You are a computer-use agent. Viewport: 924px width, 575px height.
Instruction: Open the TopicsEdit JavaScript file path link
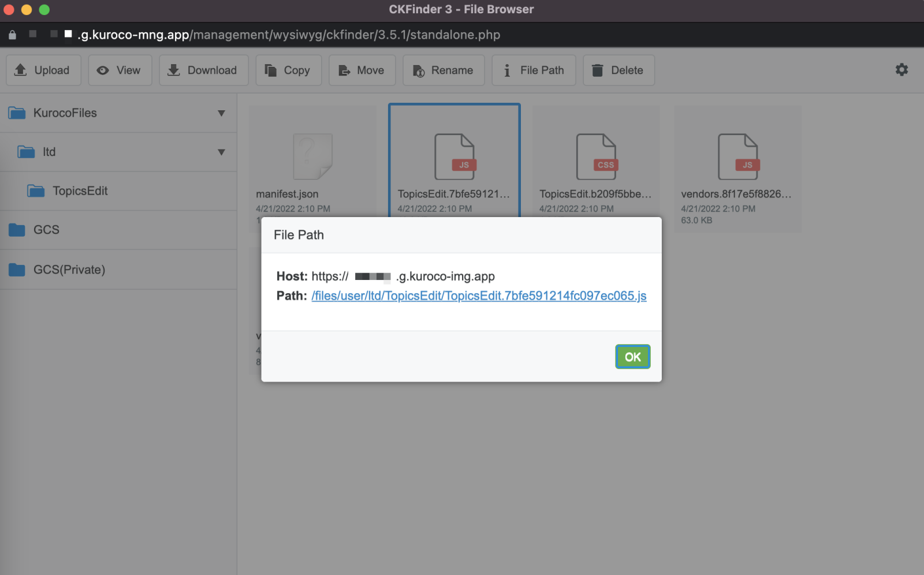coord(478,296)
